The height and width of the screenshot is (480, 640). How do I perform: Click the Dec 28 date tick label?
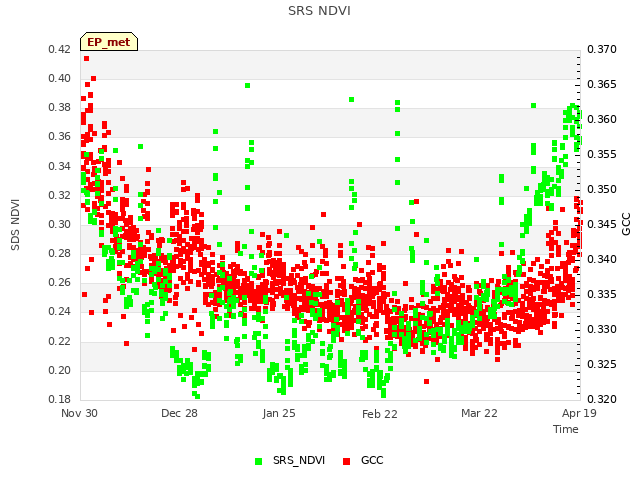point(179,413)
